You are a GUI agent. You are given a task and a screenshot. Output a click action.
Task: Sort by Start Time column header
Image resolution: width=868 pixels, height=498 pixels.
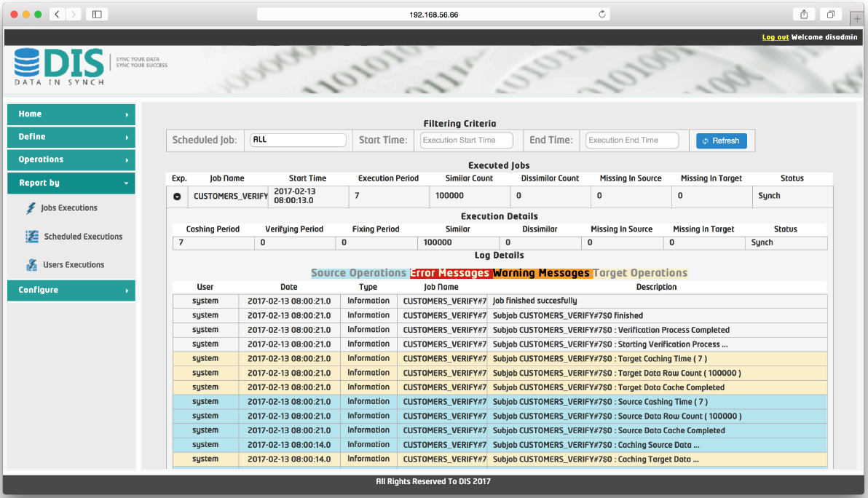(x=308, y=178)
